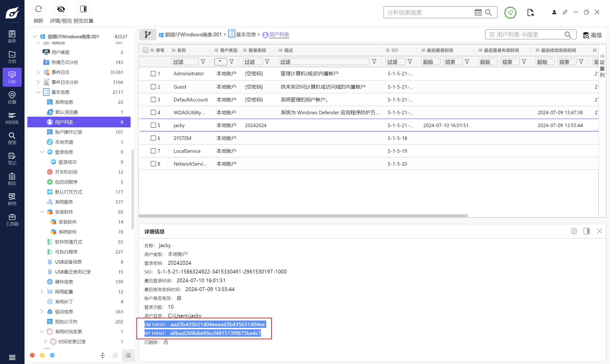Open 描述 column filter funnel
Screen dimensions: 609x364
(x=374, y=62)
